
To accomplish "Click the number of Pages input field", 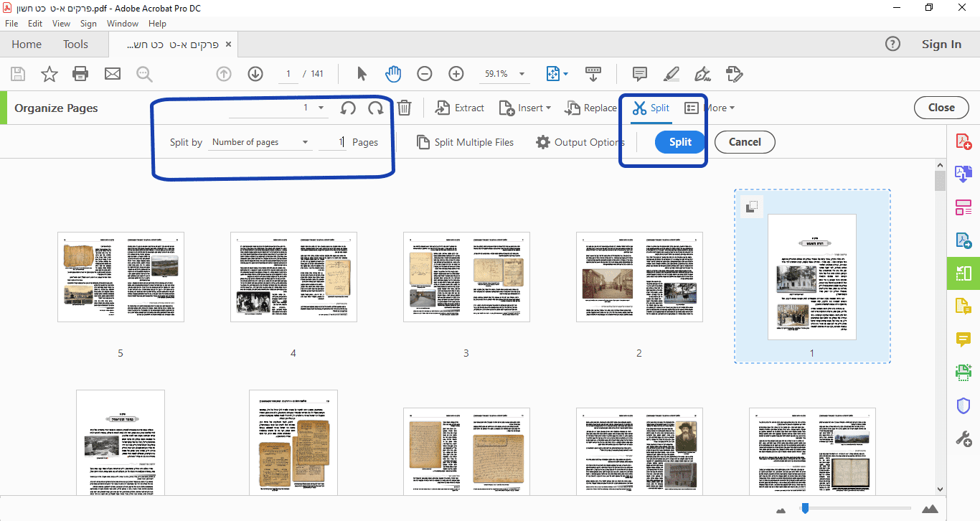I will (333, 142).
